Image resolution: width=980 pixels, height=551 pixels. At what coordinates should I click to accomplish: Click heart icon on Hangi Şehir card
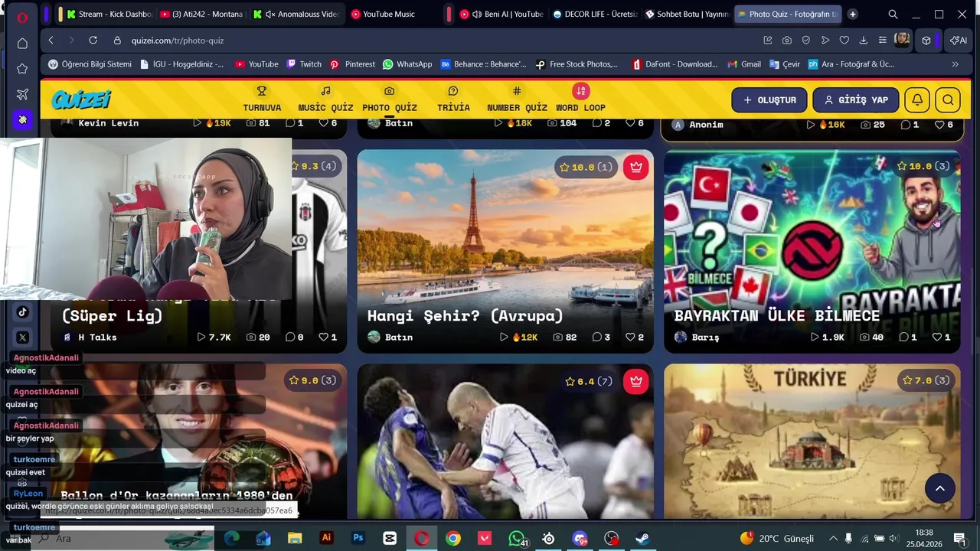(630, 337)
